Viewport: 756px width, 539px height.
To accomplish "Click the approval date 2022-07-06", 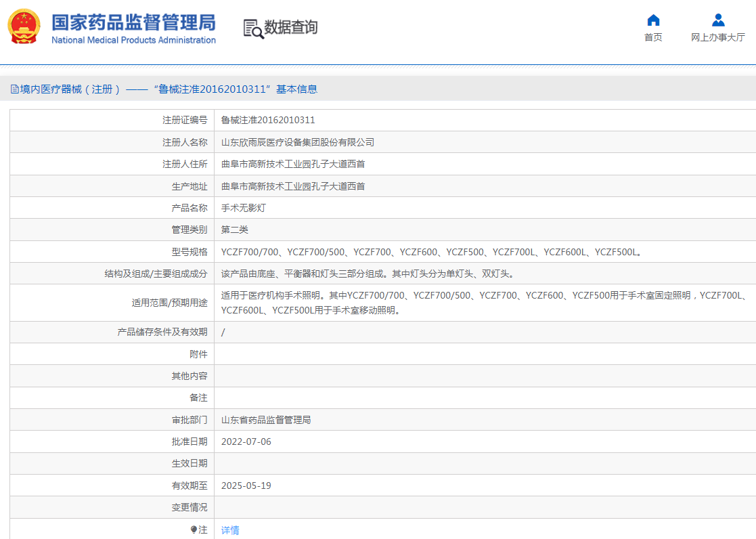I will click(x=246, y=441).
